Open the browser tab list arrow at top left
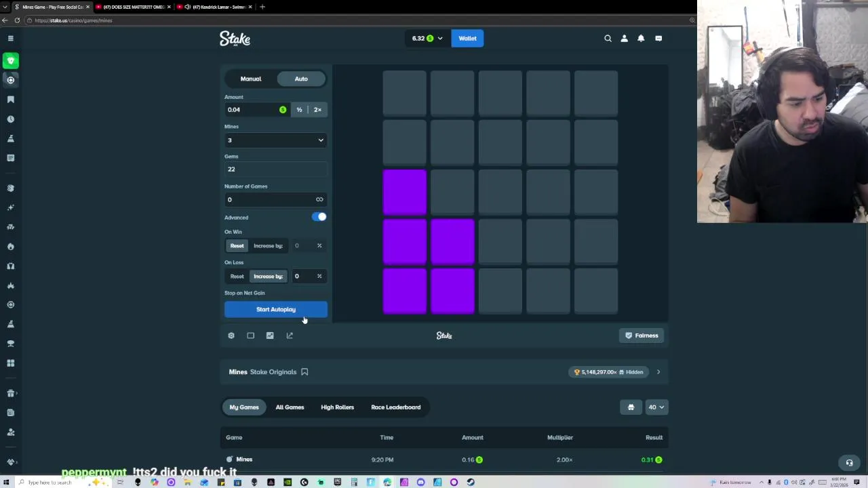The image size is (868, 488). pos(5,7)
